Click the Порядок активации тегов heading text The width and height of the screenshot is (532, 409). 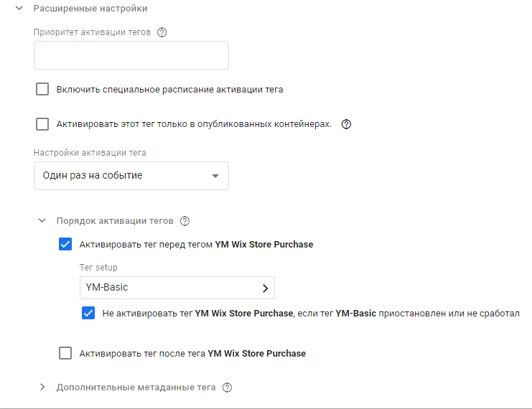coord(115,221)
